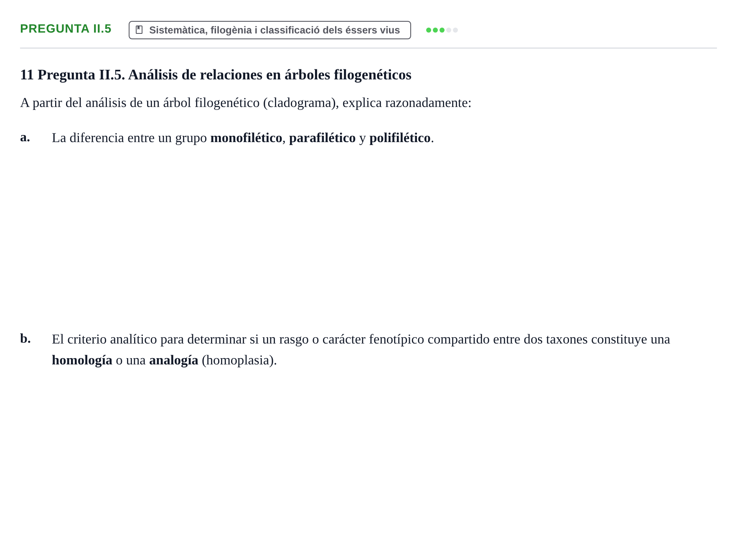The height and width of the screenshot is (560, 737).
Task: Click the bold word polifilético
Action: point(400,138)
